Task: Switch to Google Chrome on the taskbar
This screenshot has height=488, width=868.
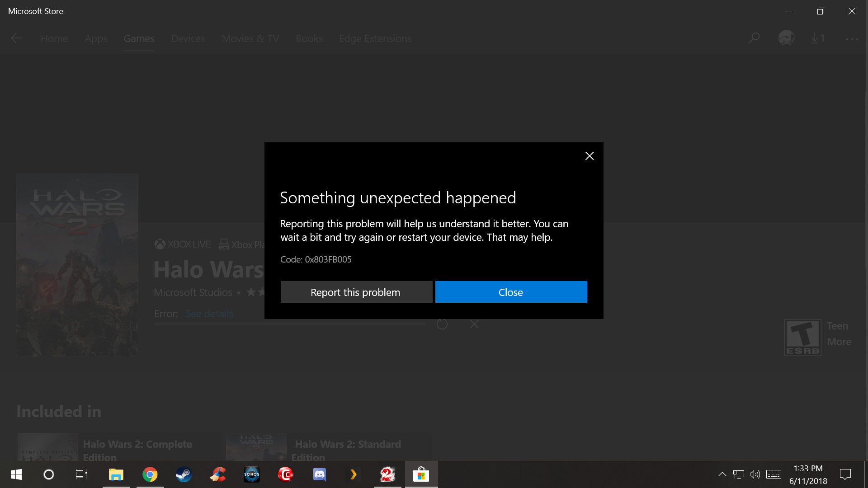Action: click(x=150, y=474)
